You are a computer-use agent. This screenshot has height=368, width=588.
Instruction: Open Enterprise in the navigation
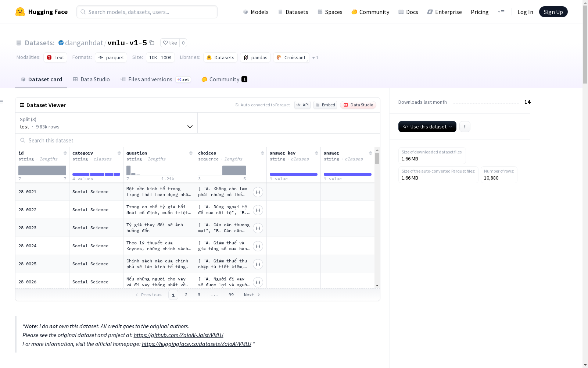tap(444, 12)
